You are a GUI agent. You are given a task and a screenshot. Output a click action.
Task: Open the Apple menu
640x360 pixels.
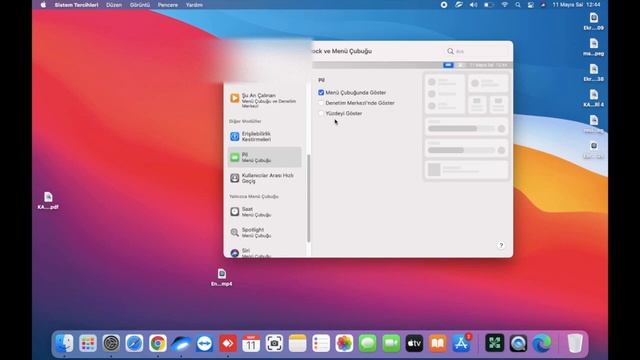(43, 5)
